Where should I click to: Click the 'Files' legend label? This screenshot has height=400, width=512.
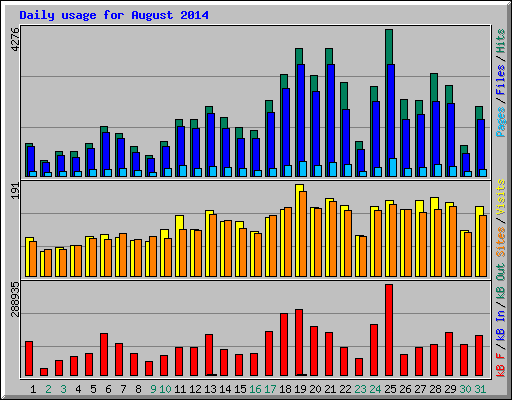tap(501, 80)
